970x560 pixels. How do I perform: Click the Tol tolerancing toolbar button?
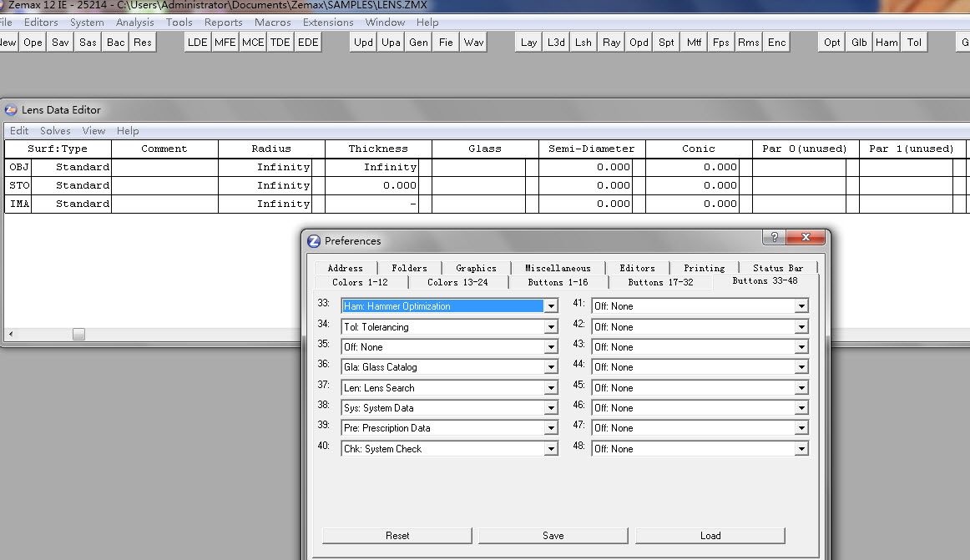point(914,42)
